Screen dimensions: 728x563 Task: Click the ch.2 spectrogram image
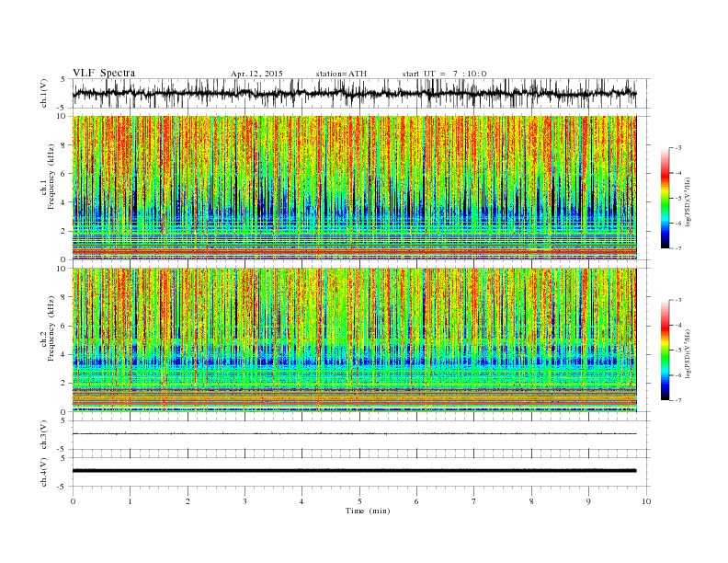pyautogui.click(x=354, y=340)
